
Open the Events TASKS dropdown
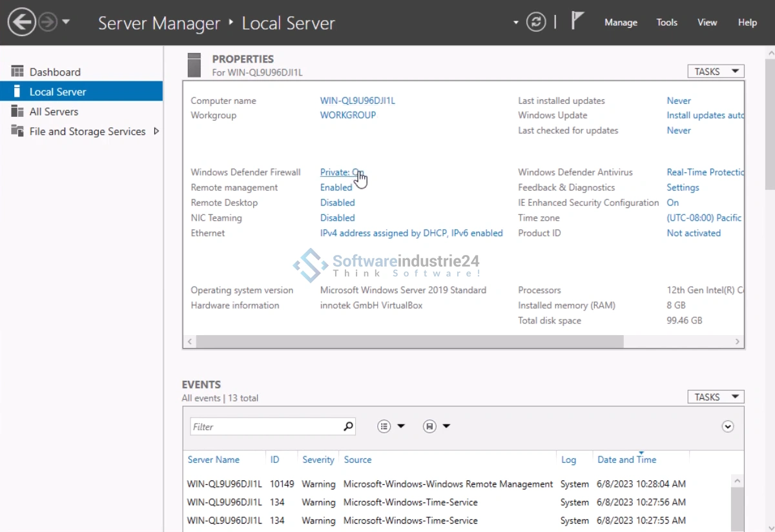[716, 397]
